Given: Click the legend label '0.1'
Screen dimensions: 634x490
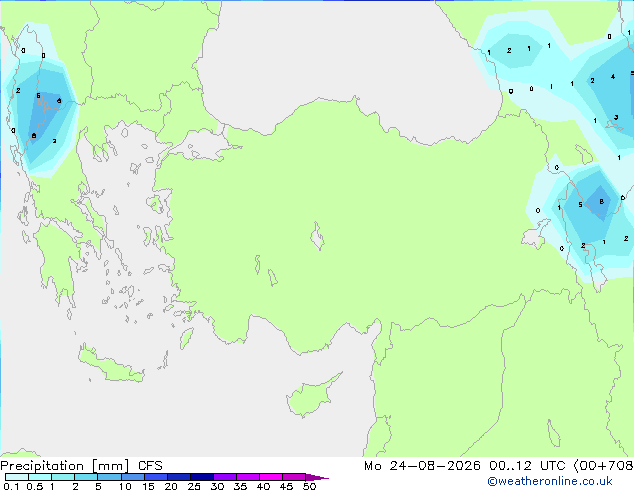Looking at the screenshot, I should [11, 486].
